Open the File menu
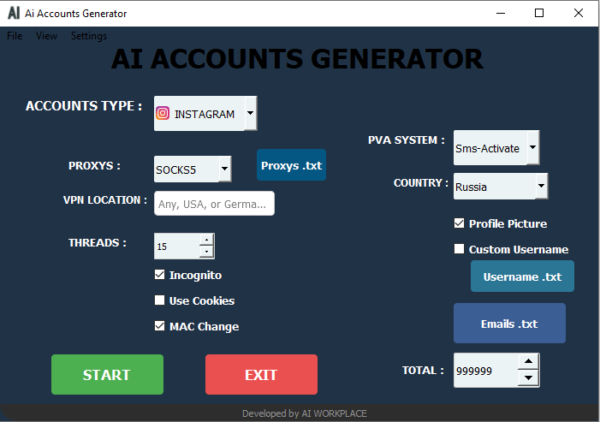Viewport: 600px width, 422px height. [15, 36]
